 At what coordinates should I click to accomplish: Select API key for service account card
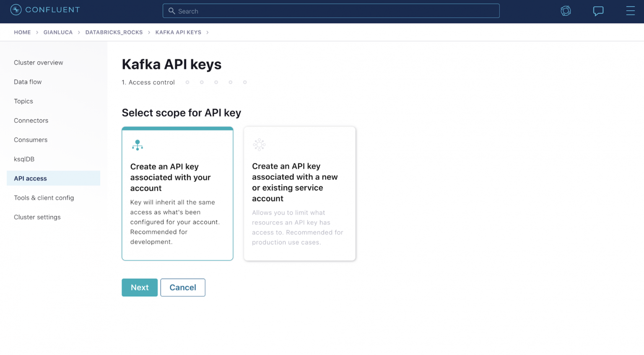300,194
